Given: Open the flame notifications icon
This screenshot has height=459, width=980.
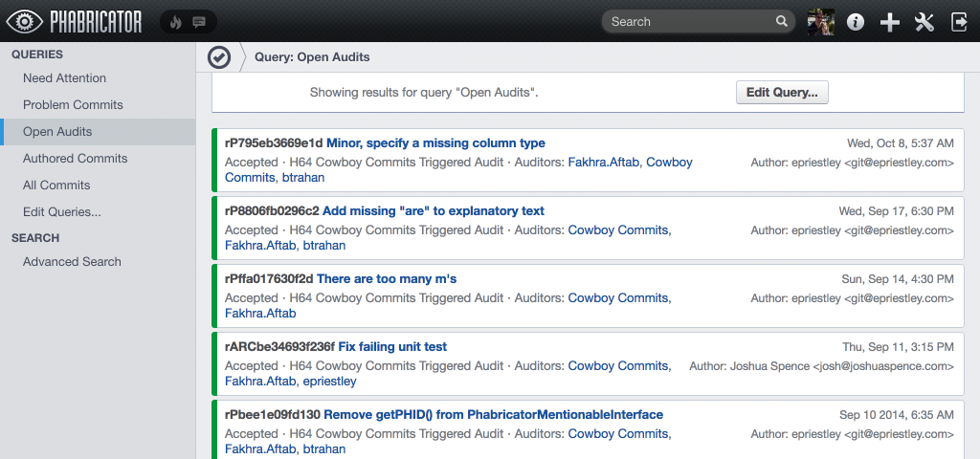Looking at the screenshot, I should click(176, 23).
